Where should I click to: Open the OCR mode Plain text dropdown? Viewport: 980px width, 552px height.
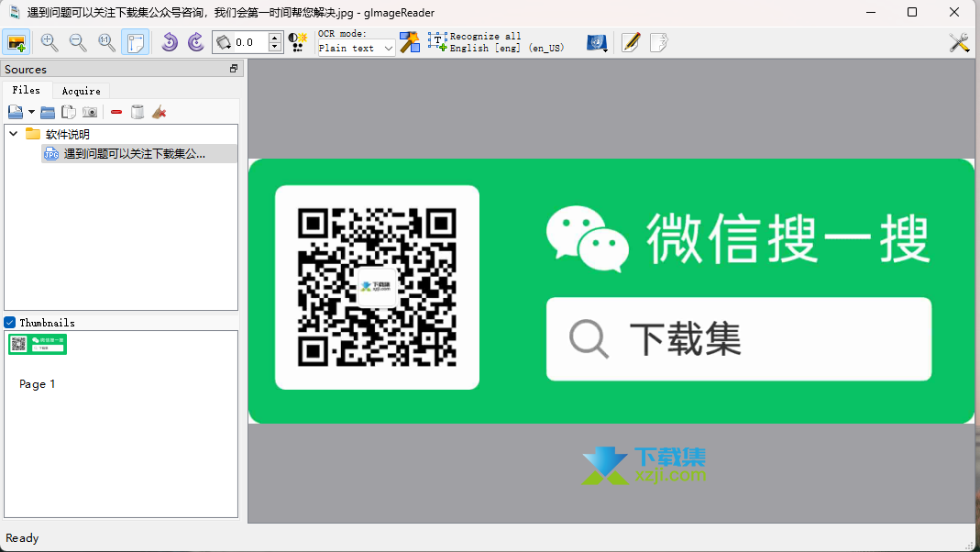(x=357, y=48)
